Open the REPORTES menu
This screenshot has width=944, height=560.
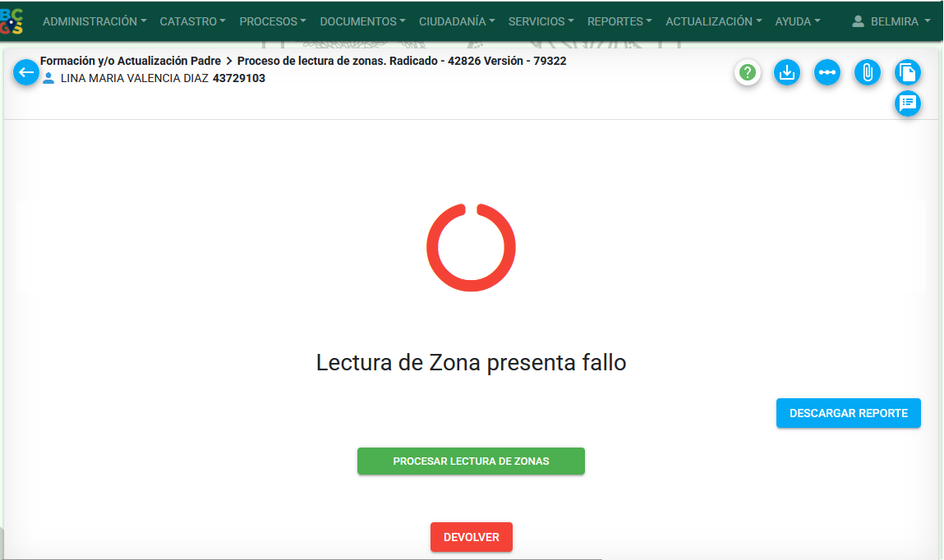619,21
